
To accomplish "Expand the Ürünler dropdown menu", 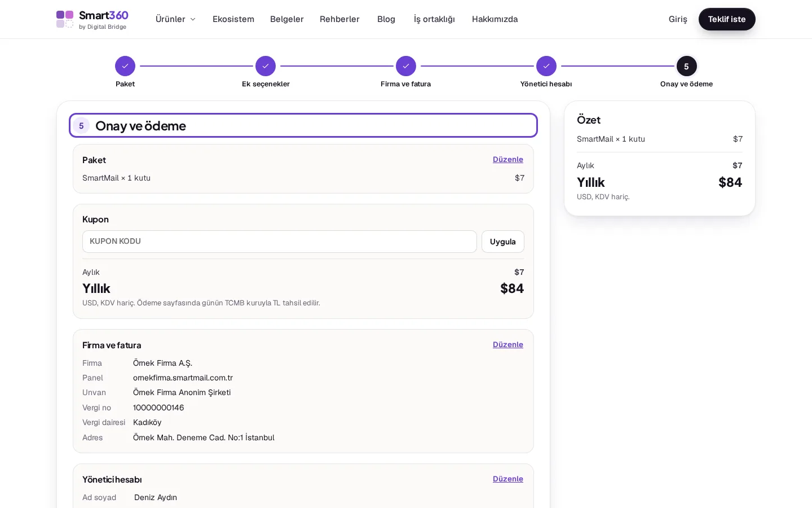I will point(175,19).
